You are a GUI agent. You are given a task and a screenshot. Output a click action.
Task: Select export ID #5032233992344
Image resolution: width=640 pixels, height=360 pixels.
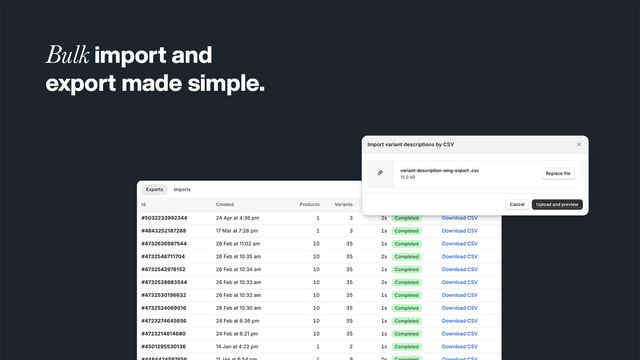click(x=164, y=218)
